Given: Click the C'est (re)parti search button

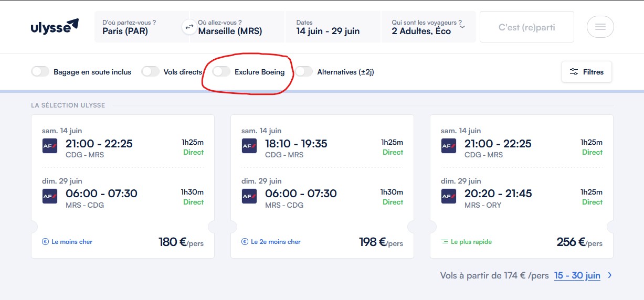Looking at the screenshot, I should pos(526,27).
